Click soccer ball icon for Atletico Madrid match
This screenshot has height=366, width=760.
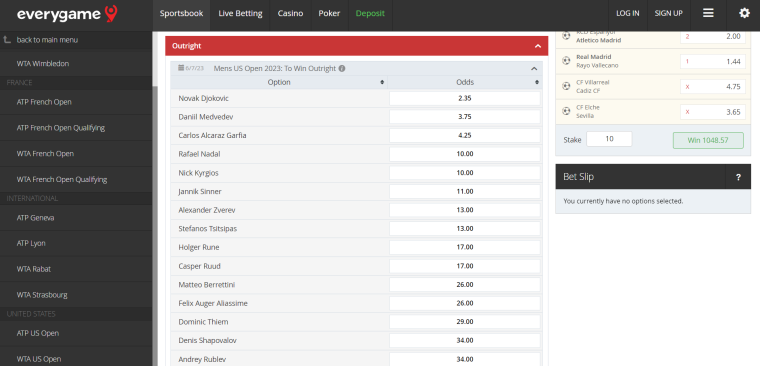[x=566, y=35]
